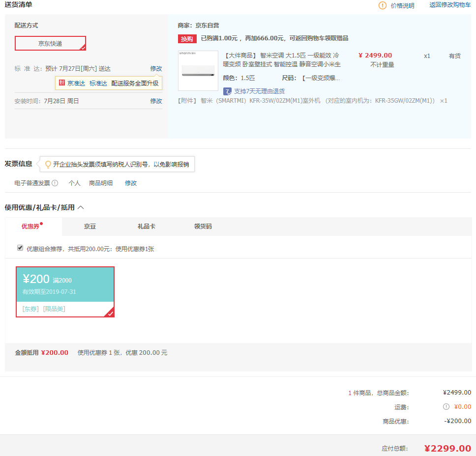Click the coupon type tags [东券] [限品类]
476x456 pixels.
44,309
